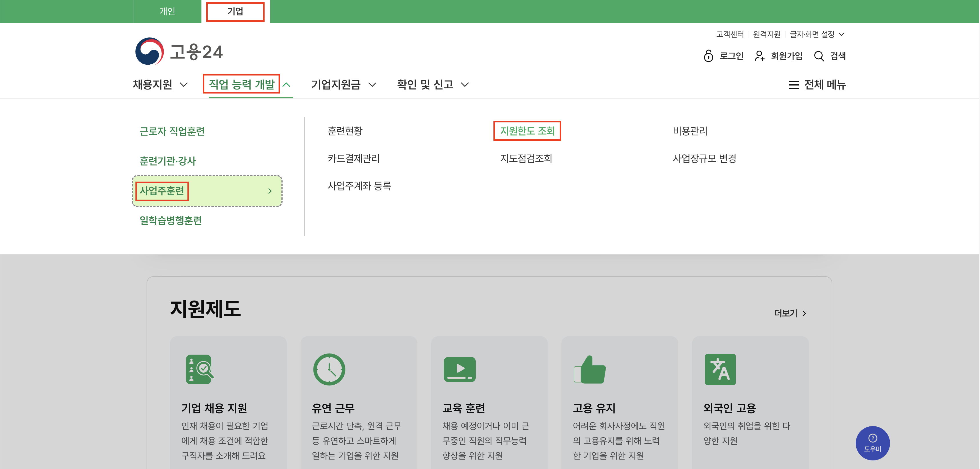Click the 검색 text button
Viewport: 980px width, 469px height.
[838, 56]
